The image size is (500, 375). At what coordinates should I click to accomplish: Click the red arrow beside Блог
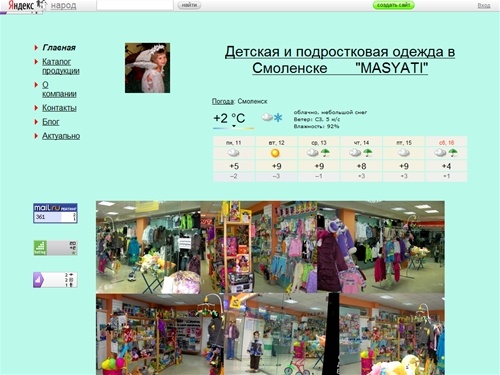(x=36, y=122)
